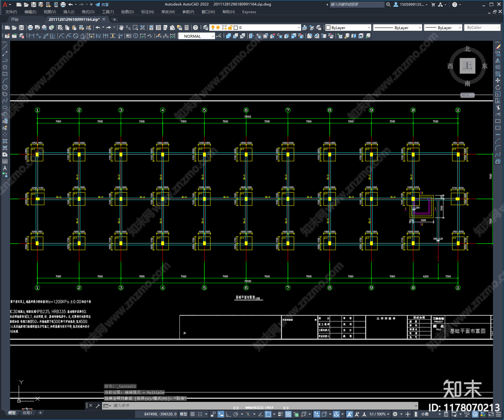Open the annotation scale 1:1 / 100% dropdown

tap(379, 414)
